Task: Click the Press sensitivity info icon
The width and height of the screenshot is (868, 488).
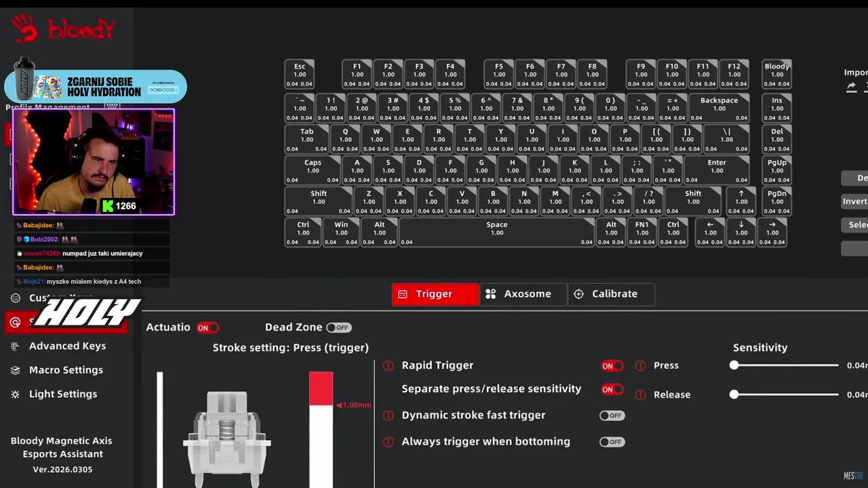Action: (x=640, y=366)
